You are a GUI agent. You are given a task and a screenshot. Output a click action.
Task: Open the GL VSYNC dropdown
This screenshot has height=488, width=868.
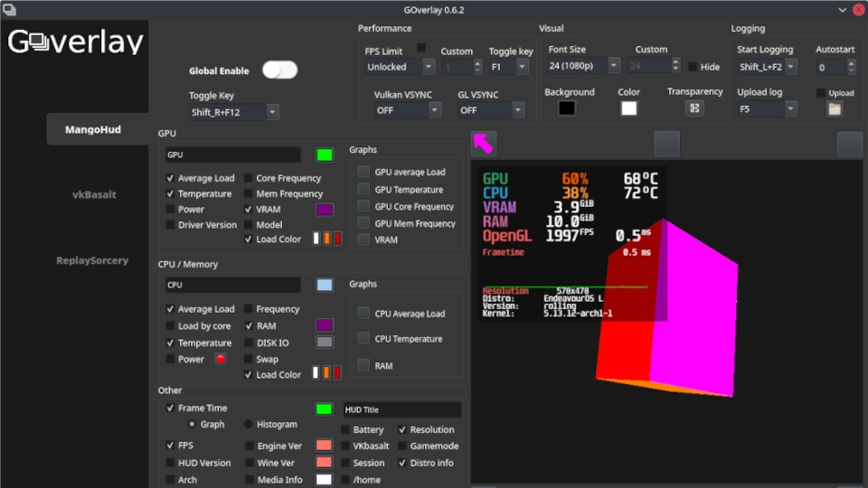tap(490, 110)
